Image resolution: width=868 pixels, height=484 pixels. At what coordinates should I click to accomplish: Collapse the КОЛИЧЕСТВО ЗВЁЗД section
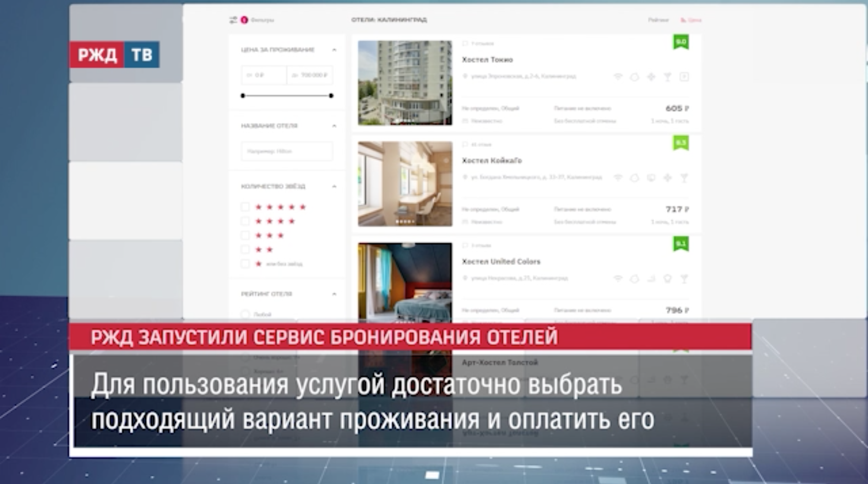pyautogui.click(x=334, y=186)
